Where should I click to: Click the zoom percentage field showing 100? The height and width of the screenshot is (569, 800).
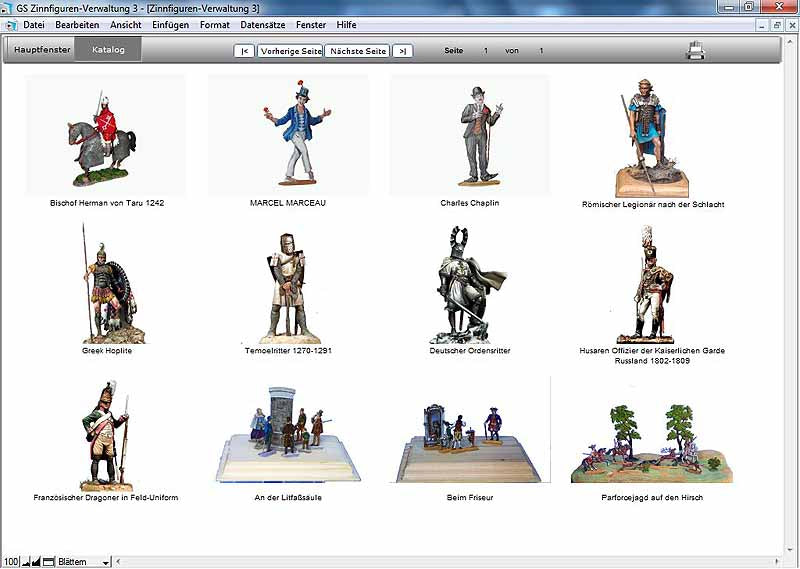(x=10, y=562)
